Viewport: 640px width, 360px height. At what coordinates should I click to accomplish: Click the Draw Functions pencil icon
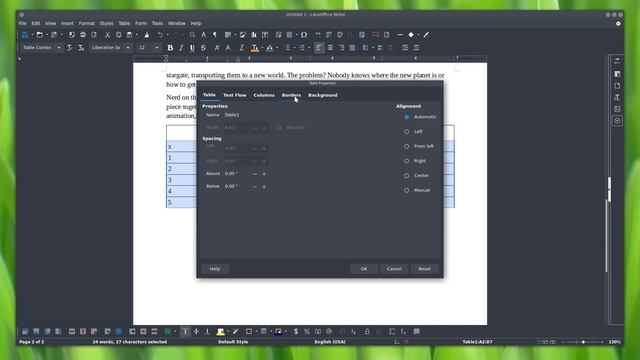[x=426, y=35]
